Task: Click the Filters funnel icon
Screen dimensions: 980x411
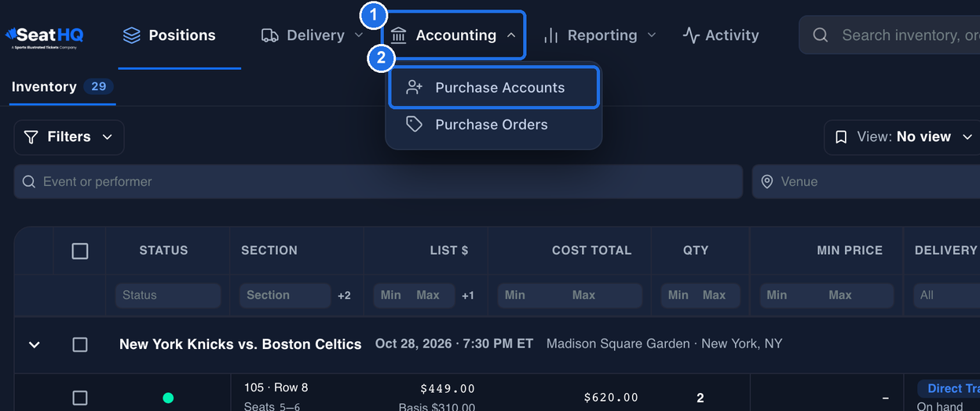Action: tap(31, 137)
